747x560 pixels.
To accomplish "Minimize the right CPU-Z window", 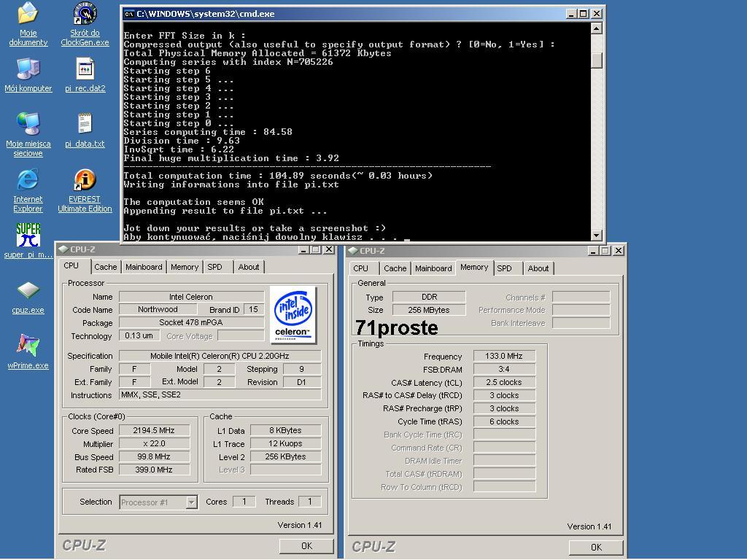I will (x=593, y=251).
